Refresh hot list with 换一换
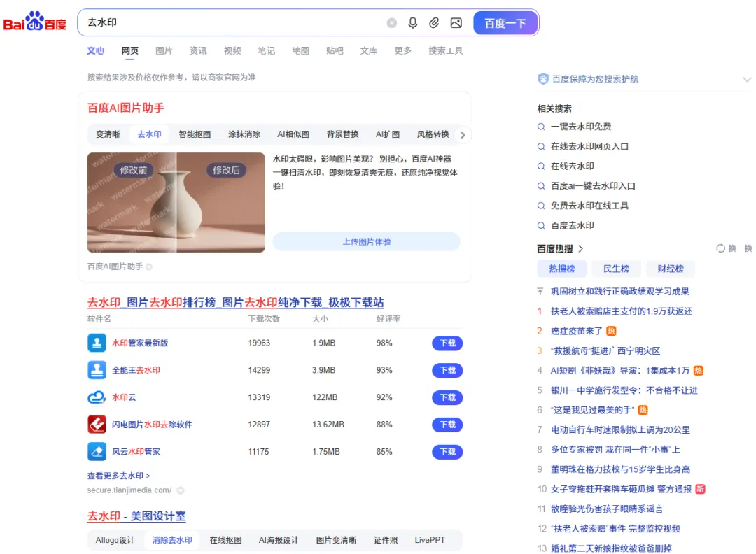Screen dimensions: 756x554 pyautogui.click(x=734, y=248)
